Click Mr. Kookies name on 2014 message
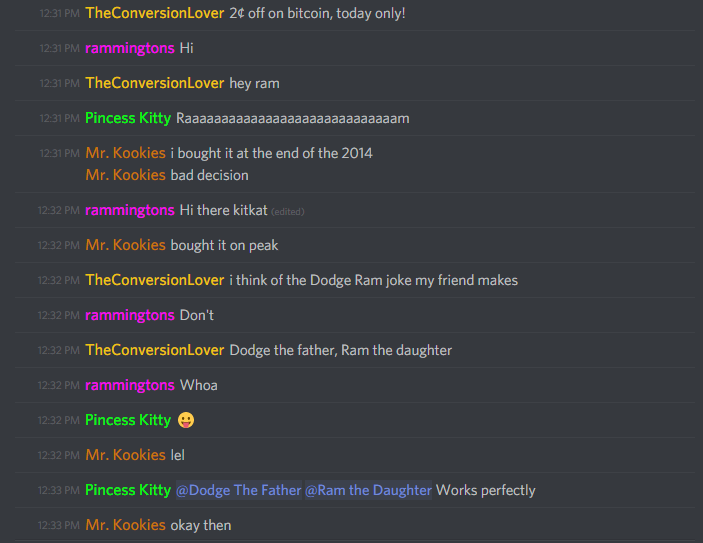Image resolution: width=703 pixels, height=543 pixels. point(126,153)
